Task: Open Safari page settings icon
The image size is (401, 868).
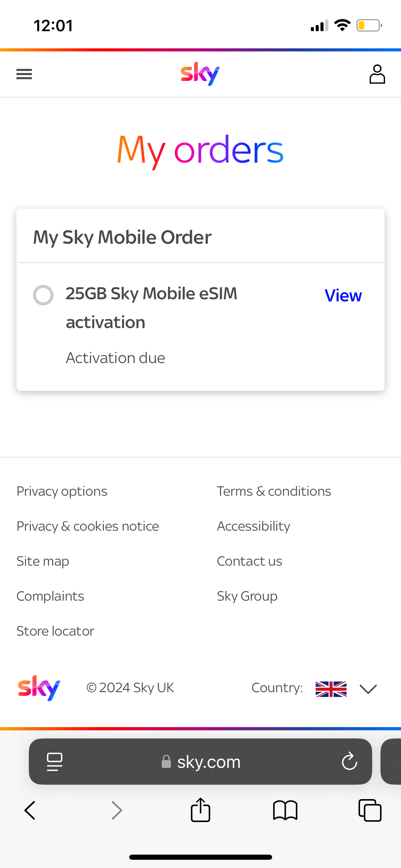Action: click(x=54, y=761)
